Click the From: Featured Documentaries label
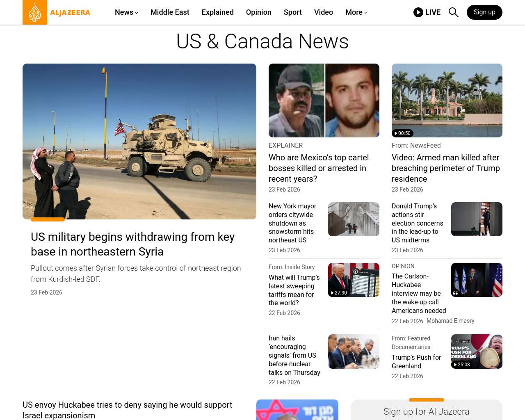 [x=411, y=343]
